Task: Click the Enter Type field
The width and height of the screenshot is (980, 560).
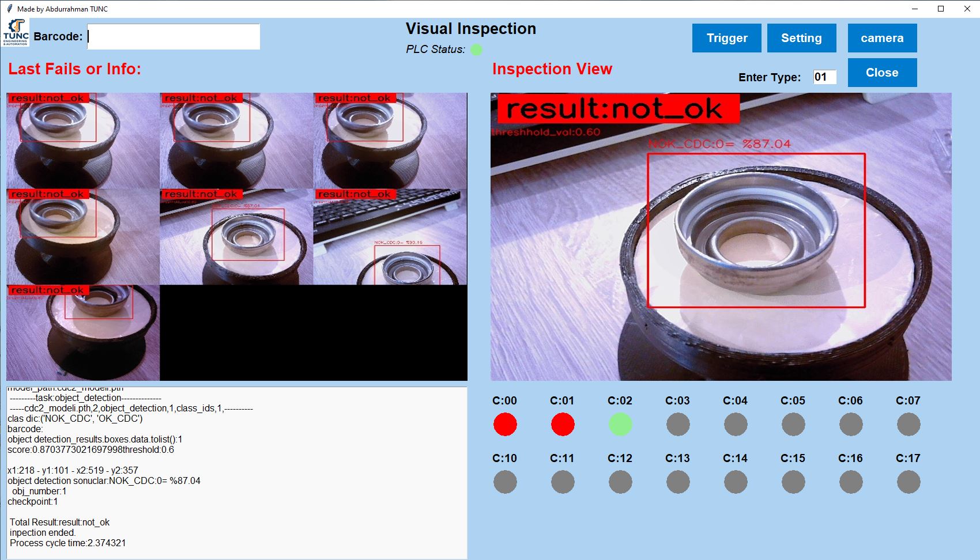Action: (824, 77)
